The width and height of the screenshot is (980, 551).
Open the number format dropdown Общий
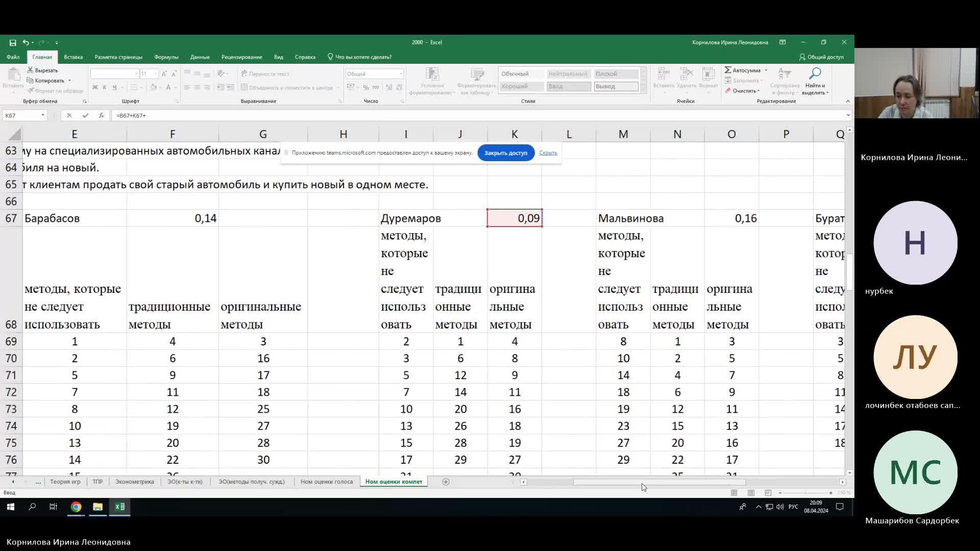[x=401, y=74]
